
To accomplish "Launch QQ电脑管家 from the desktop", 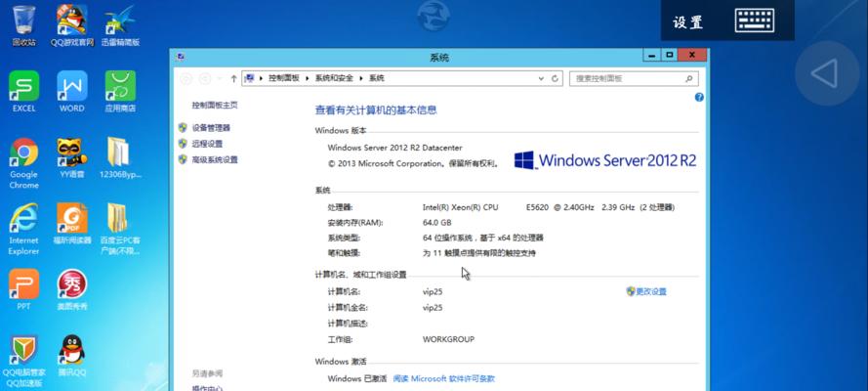I will pyautogui.click(x=23, y=361).
